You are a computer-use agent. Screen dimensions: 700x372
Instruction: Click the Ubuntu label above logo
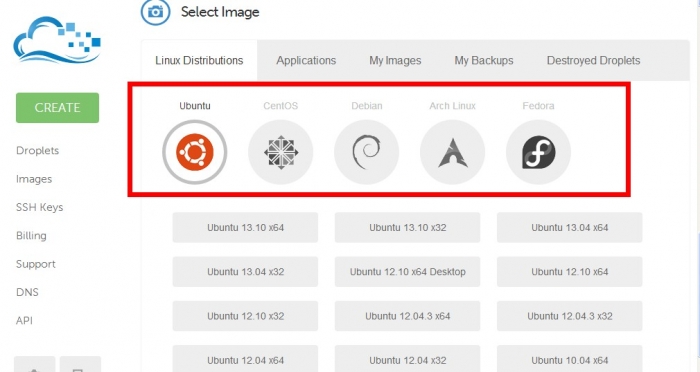[x=195, y=106]
